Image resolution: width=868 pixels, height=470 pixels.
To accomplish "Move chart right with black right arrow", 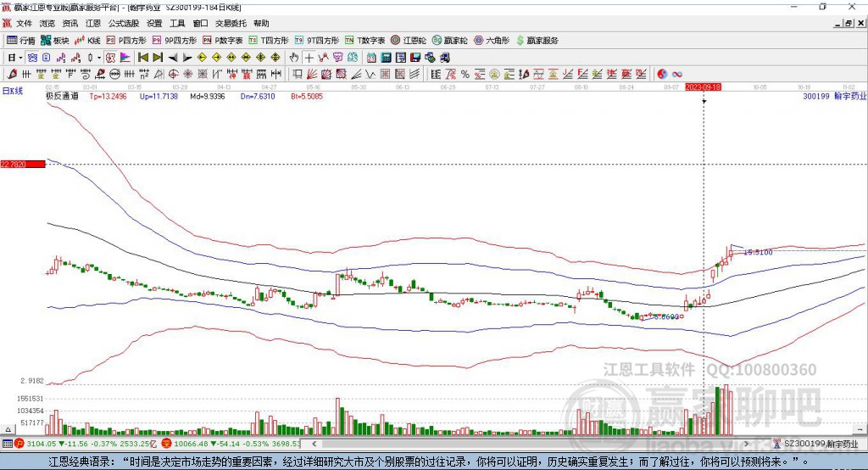I will tap(187, 58).
